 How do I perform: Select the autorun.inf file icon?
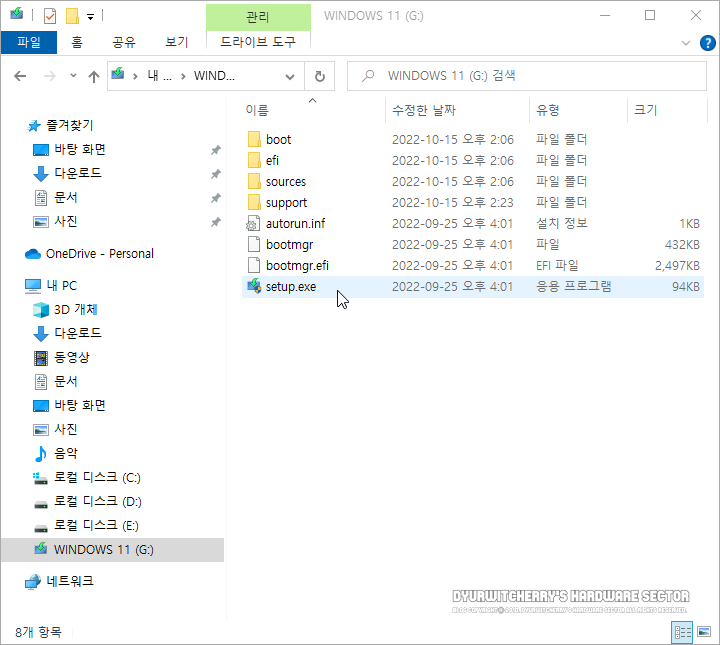253,224
